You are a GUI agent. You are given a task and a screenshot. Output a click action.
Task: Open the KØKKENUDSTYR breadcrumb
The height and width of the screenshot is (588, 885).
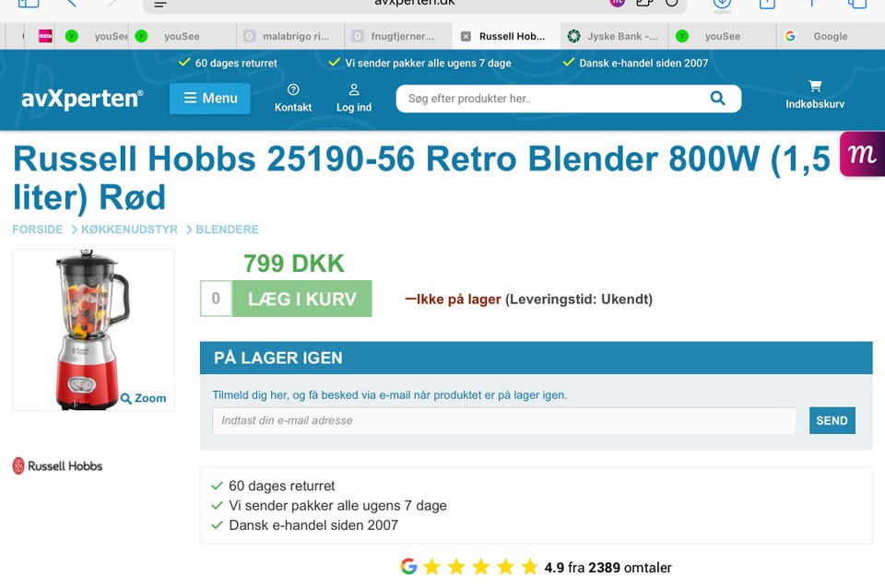coord(129,229)
